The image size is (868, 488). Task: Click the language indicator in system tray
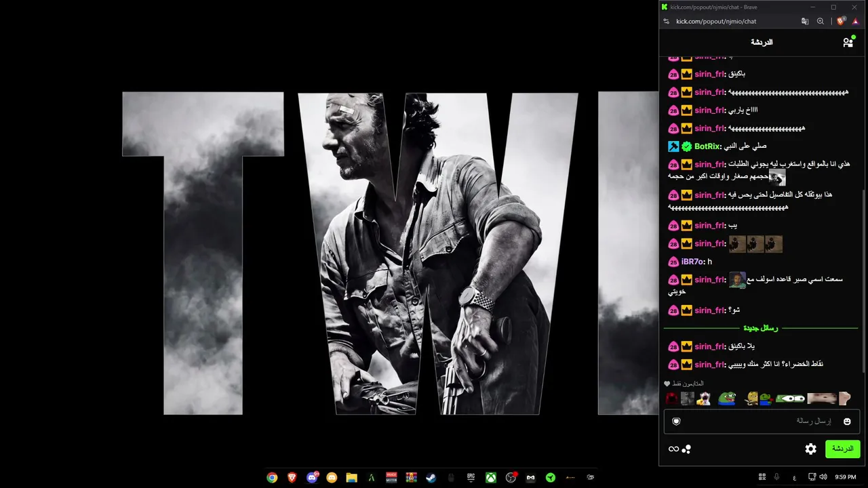[x=794, y=477]
